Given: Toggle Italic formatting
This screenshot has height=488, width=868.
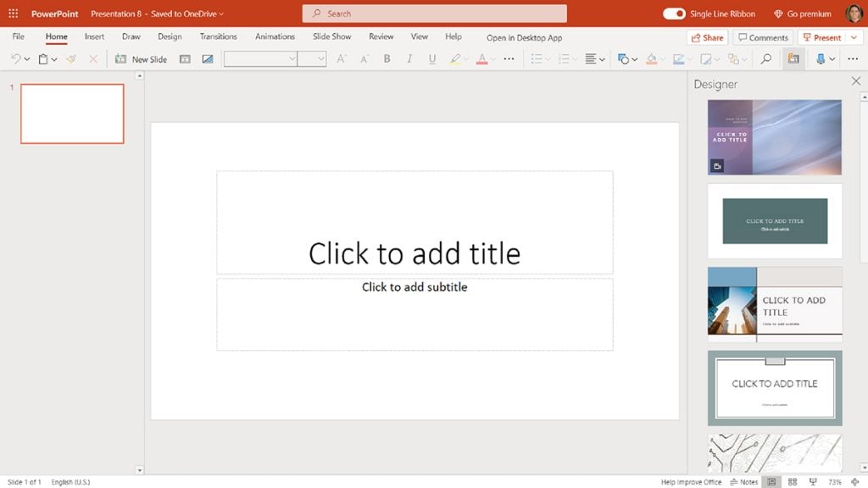Looking at the screenshot, I should 409,58.
